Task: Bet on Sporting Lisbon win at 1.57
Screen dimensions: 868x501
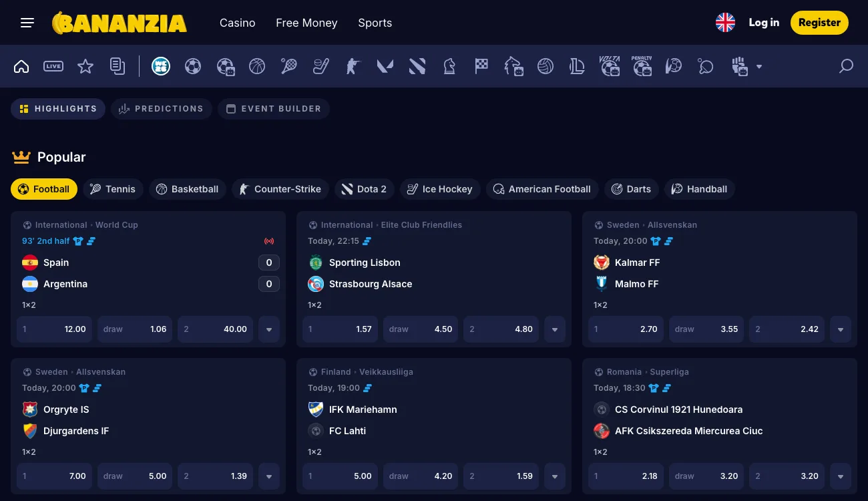Action: [341, 329]
